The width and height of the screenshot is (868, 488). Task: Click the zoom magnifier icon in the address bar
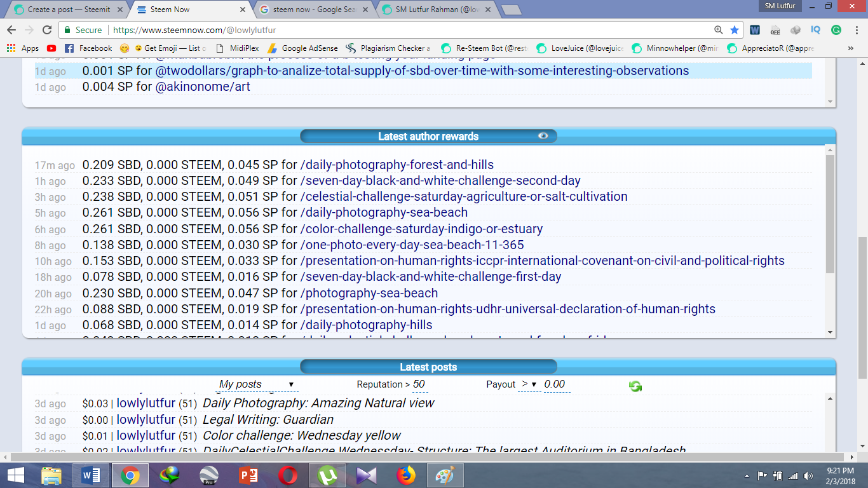coord(719,30)
